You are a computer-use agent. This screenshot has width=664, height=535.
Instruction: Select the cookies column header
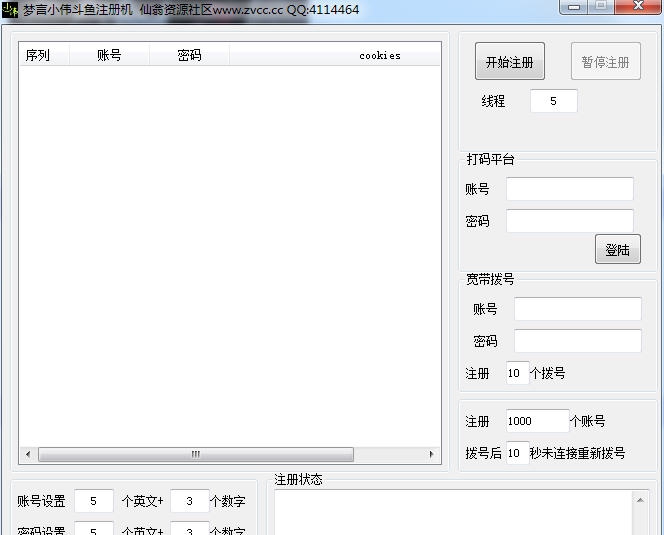335,55
